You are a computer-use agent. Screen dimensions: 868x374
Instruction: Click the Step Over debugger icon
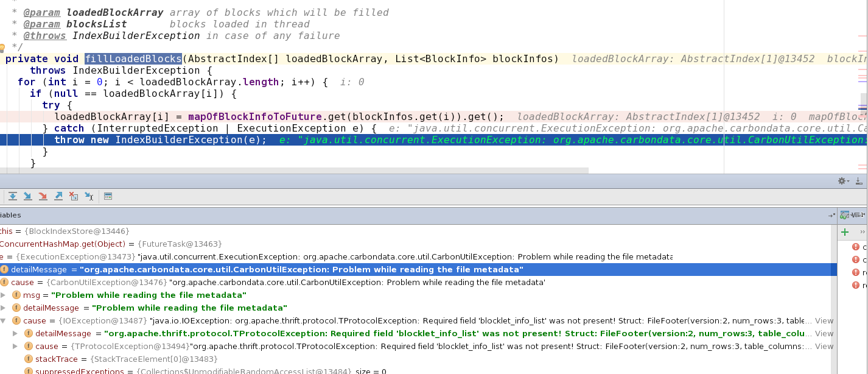(x=12, y=196)
